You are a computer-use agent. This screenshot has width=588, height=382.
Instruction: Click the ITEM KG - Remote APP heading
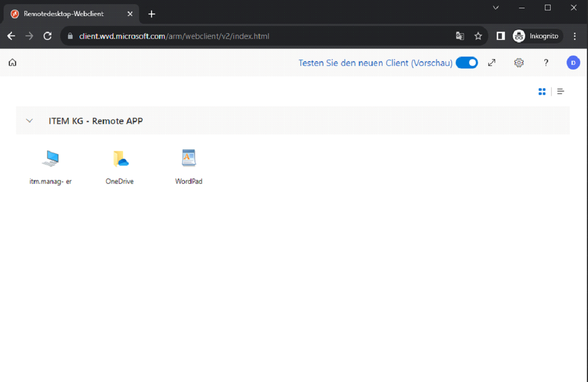click(95, 121)
